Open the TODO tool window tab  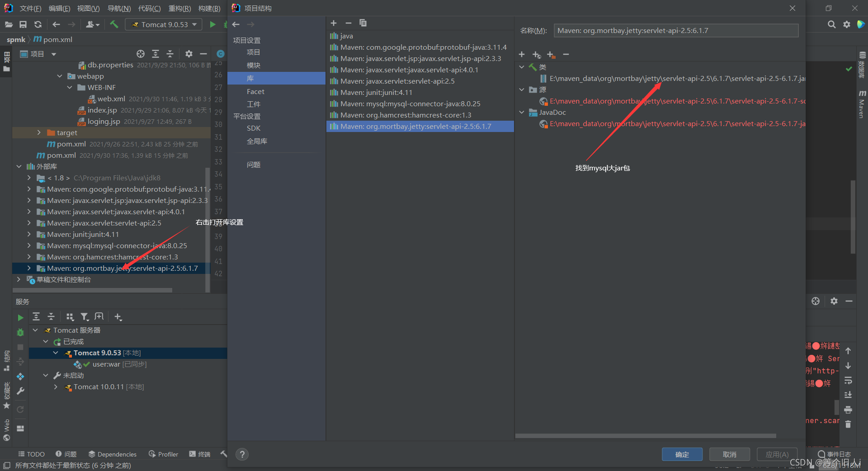point(31,454)
